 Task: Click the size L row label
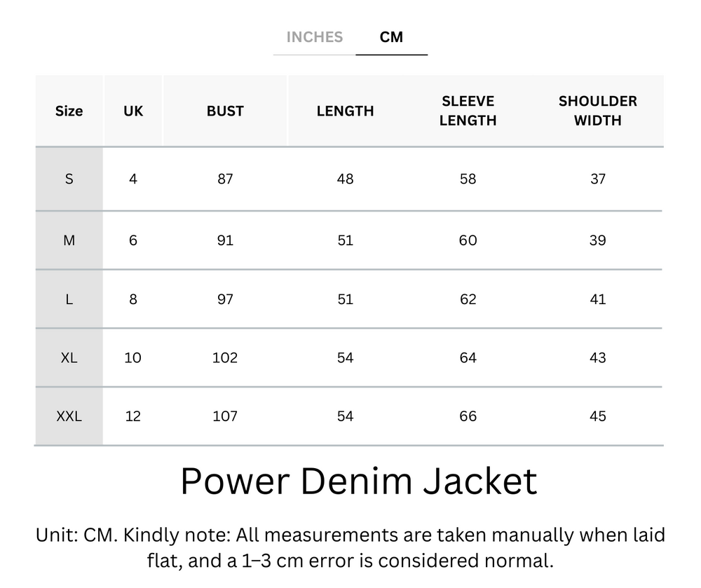pos(69,299)
